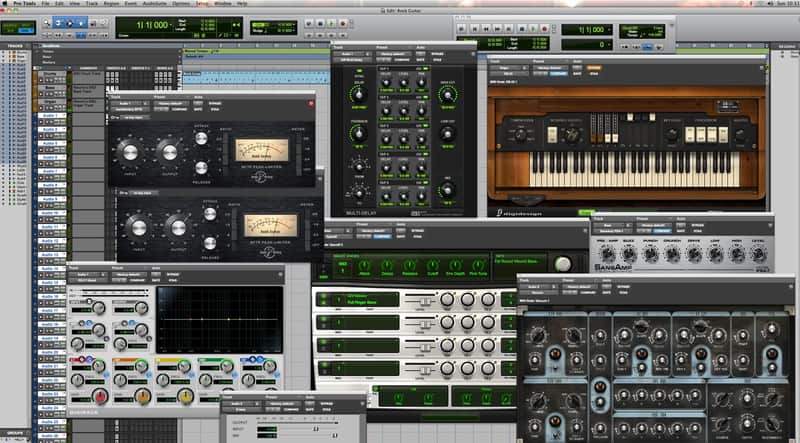Click Stop in the floating Transport window

pos(521,29)
